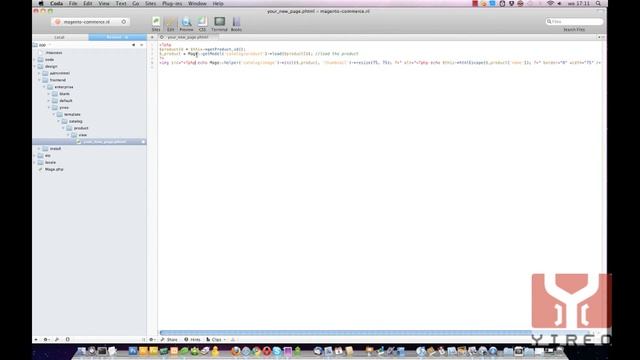
Task: Add a new tab with plus button
Action: [152, 37]
